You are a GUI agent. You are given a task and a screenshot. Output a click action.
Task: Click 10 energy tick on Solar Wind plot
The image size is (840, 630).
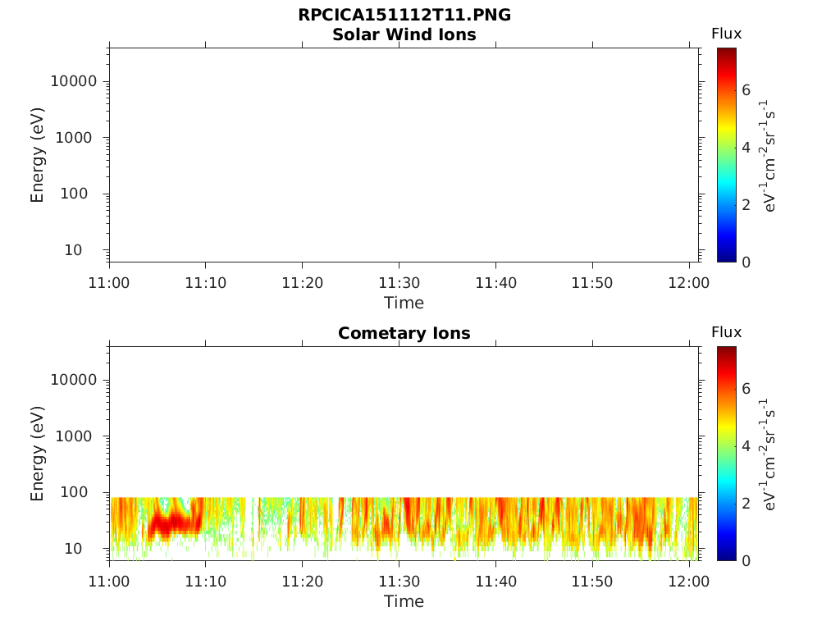[73, 250]
